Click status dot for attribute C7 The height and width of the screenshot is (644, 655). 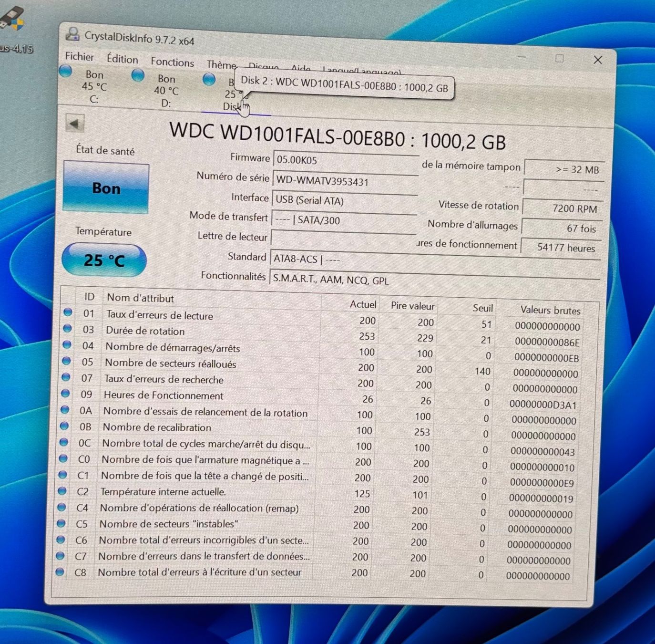click(x=60, y=555)
